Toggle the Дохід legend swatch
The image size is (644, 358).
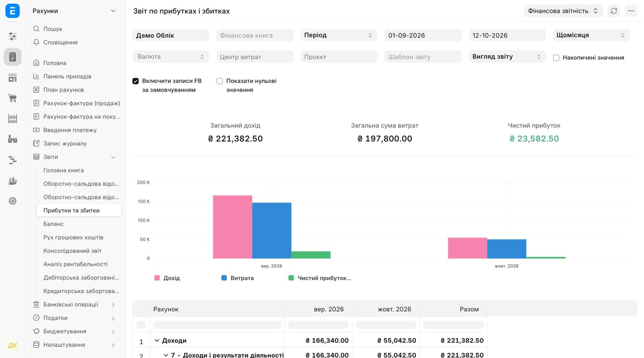(x=157, y=278)
